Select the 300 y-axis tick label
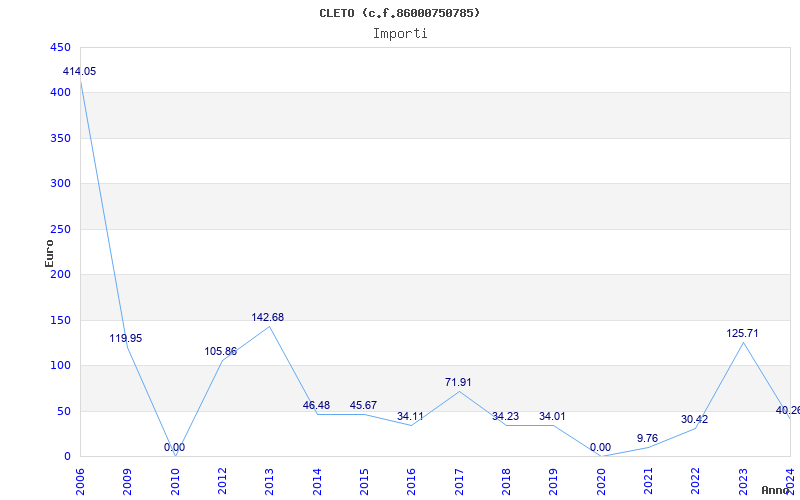Screen dimensions: 800x500 click(60, 184)
